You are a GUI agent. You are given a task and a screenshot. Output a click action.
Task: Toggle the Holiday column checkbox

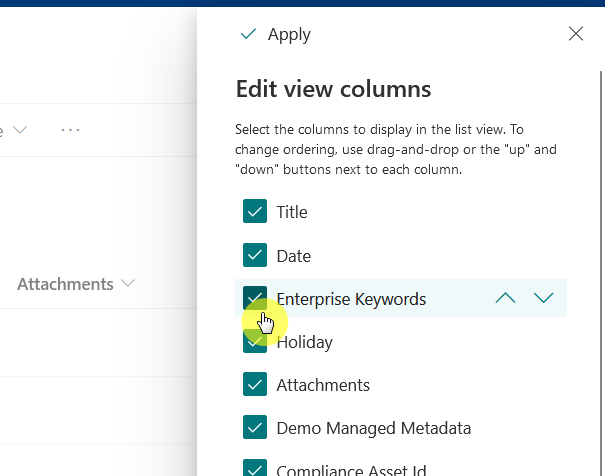click(x=255, y=341)
